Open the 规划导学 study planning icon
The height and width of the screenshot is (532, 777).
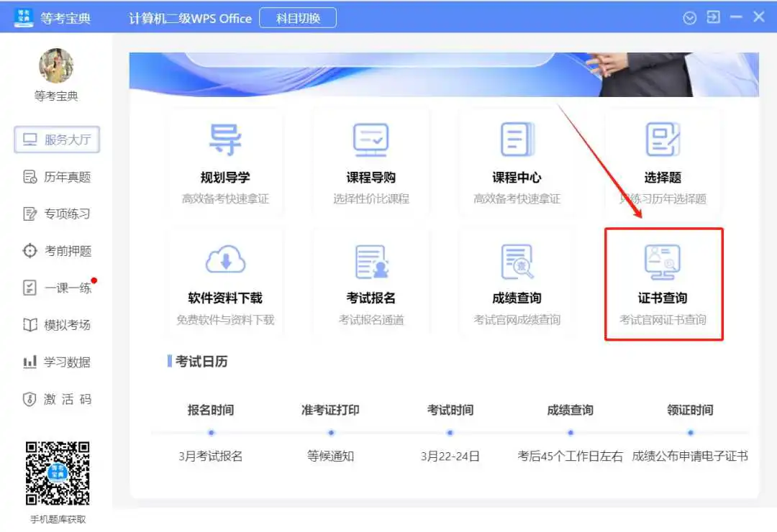pos(225,140)
